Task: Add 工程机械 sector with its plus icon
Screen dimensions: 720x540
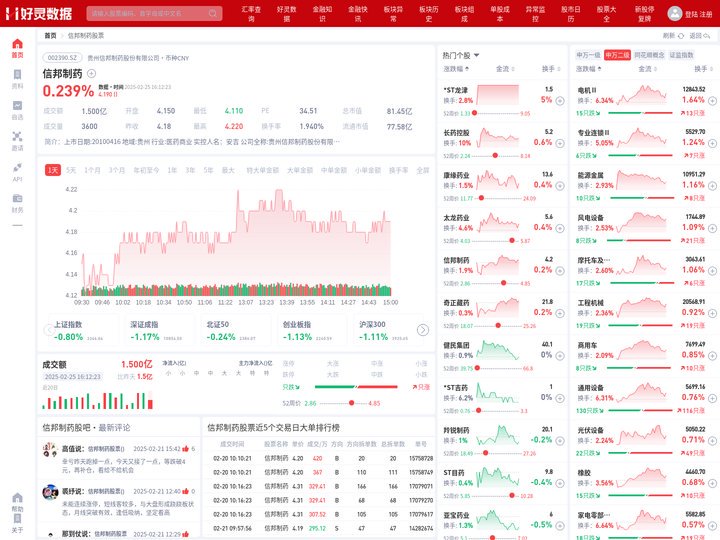Action: point(712,313)
